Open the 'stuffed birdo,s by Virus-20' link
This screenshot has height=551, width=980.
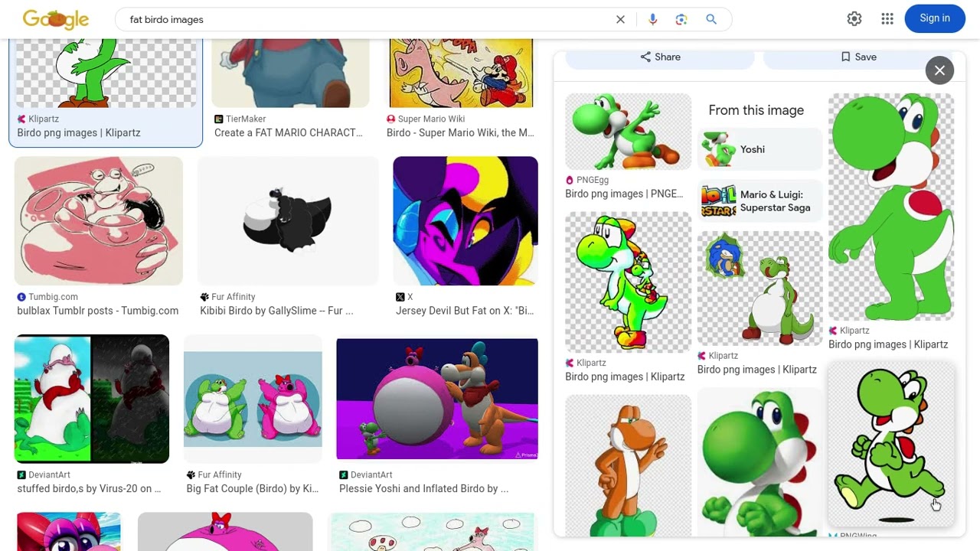coord(89,488)
